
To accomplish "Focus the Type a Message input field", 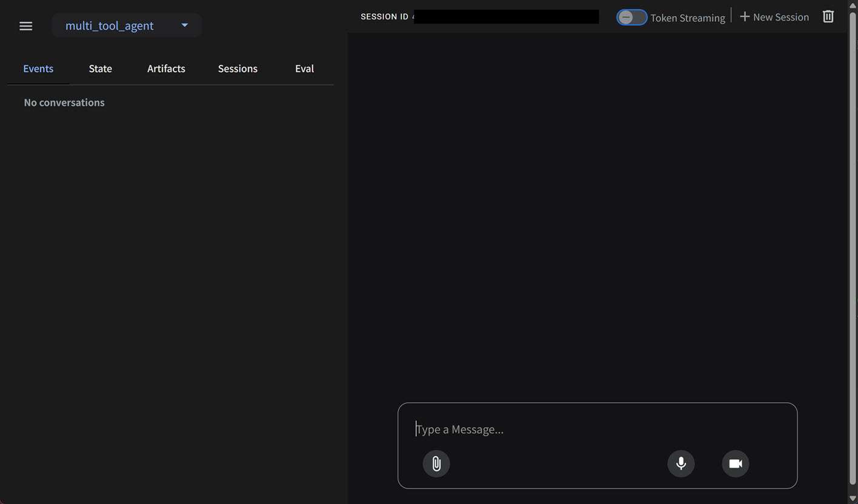I will tap(545, 429).
